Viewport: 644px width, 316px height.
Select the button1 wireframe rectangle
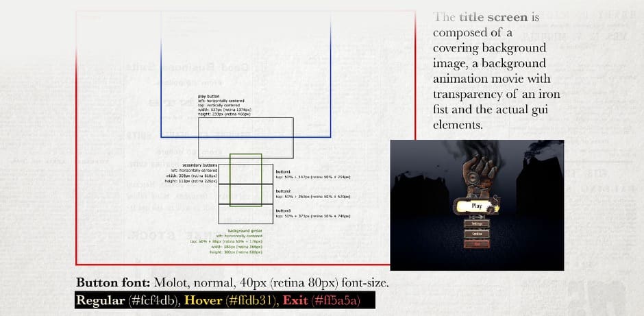click(x=224, y=175)
